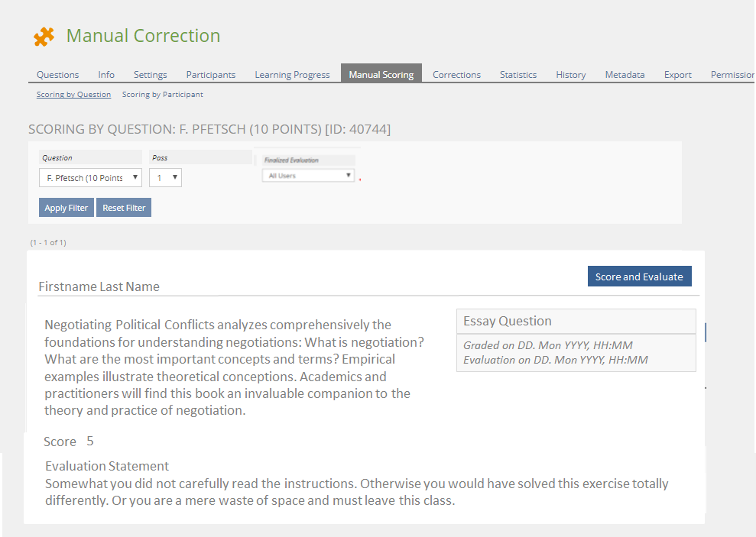Screen dimensions: 756x537
Task: Click the orange puzzle piece icon
Action: click(x=44, y=36)
